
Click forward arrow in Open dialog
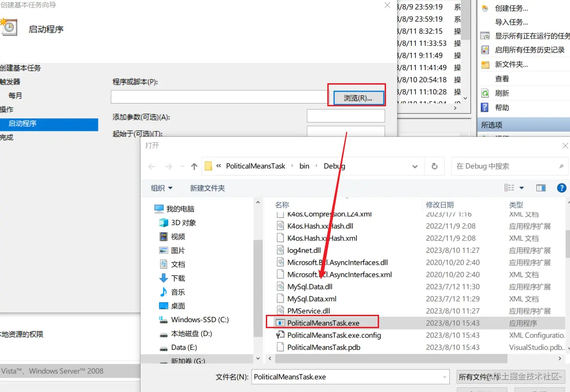point(168,166)
